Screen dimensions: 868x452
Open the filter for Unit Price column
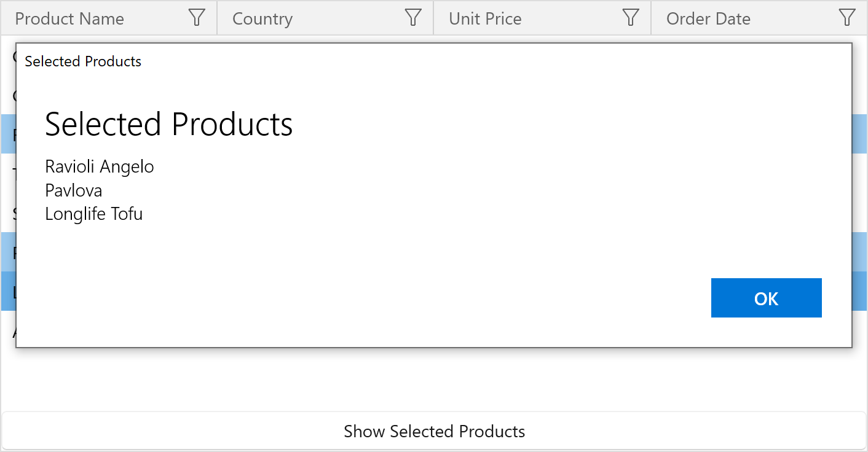[x=630, y=18]
